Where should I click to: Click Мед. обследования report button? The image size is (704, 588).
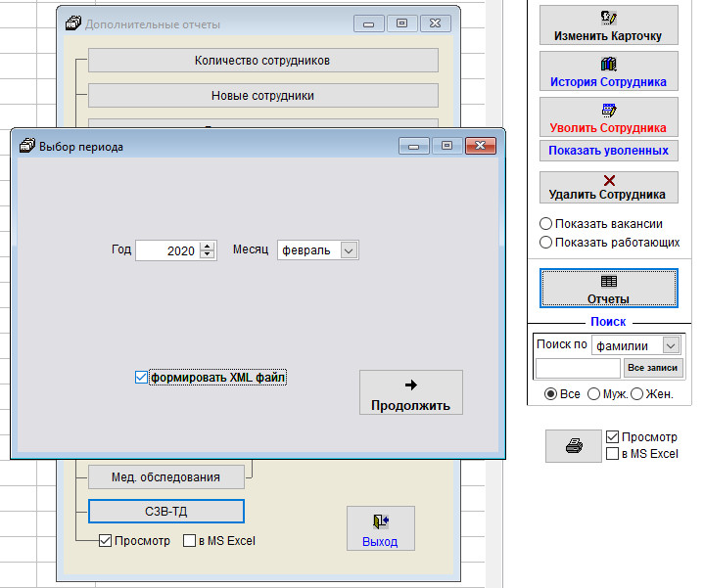coord(166,477)
